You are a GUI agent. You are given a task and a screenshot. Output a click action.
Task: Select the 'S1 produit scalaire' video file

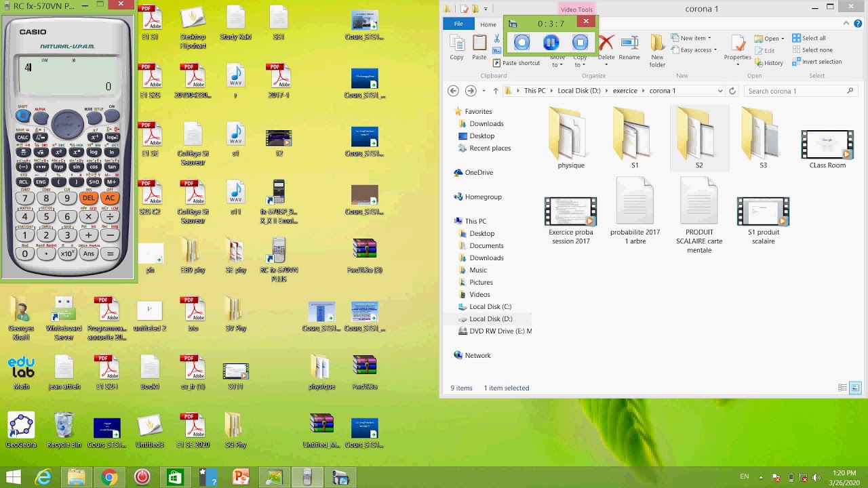[763, 222]
